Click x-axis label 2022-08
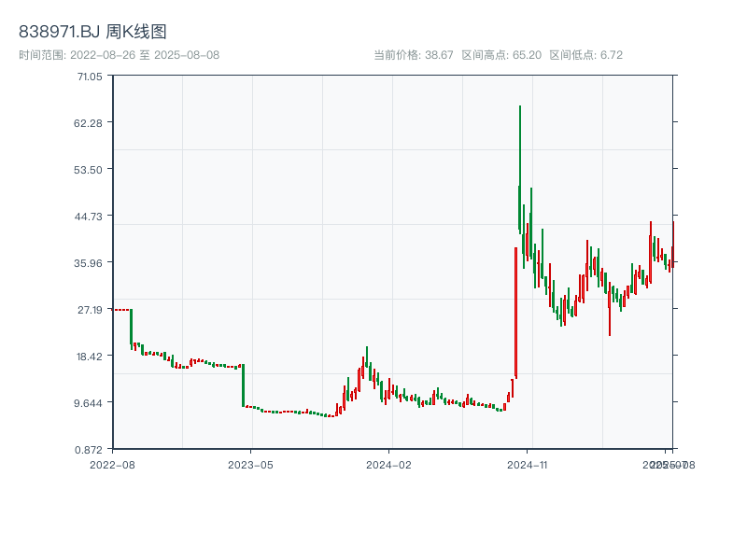The width and height of the screenshot is (747, 560). click(112, 465)
